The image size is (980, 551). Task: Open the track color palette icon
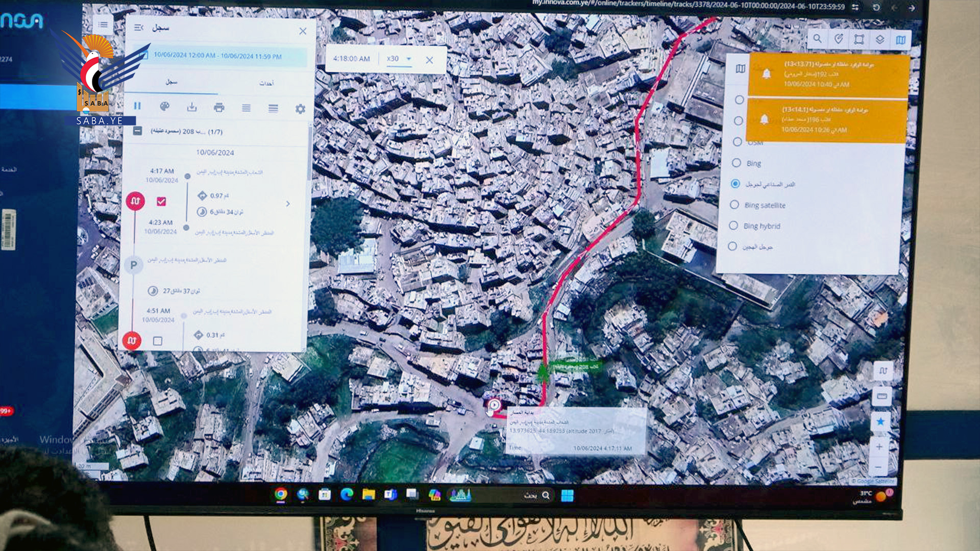click(x=164, y=107)
